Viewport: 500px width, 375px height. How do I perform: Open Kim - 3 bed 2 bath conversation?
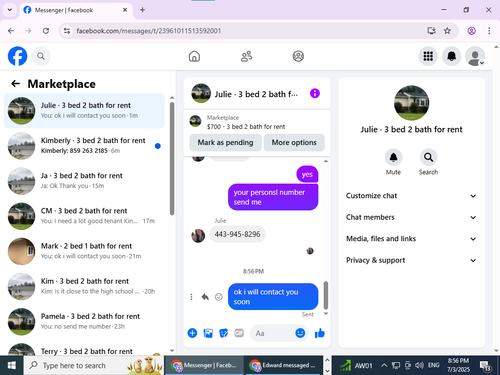coord(84,286)
